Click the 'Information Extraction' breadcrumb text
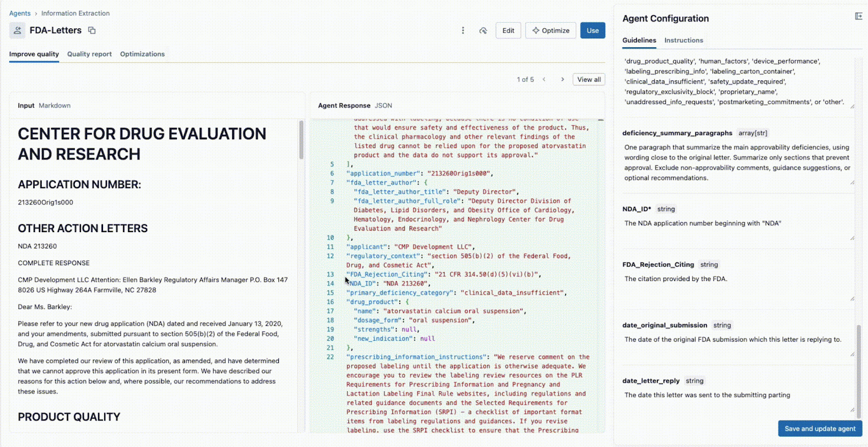The image size is (868, 447). 75,13
